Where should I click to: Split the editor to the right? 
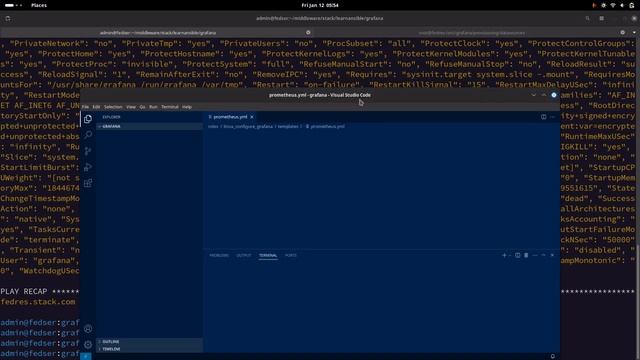point(543,117)
